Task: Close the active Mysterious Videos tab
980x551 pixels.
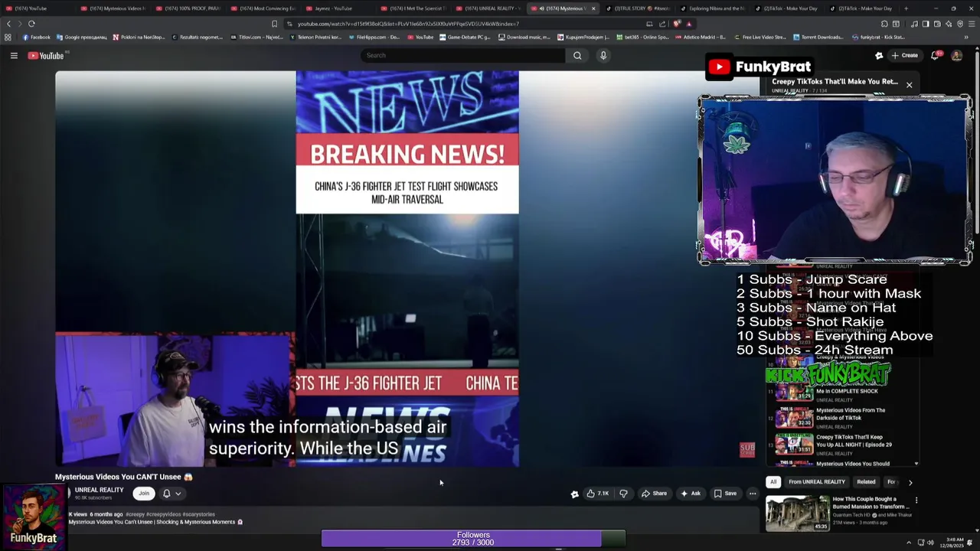Action: 593,8
